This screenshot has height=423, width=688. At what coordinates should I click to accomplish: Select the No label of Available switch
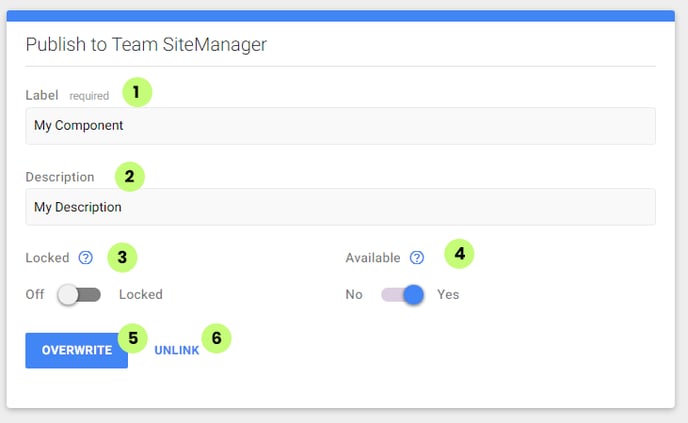click(x=354, y=294)
